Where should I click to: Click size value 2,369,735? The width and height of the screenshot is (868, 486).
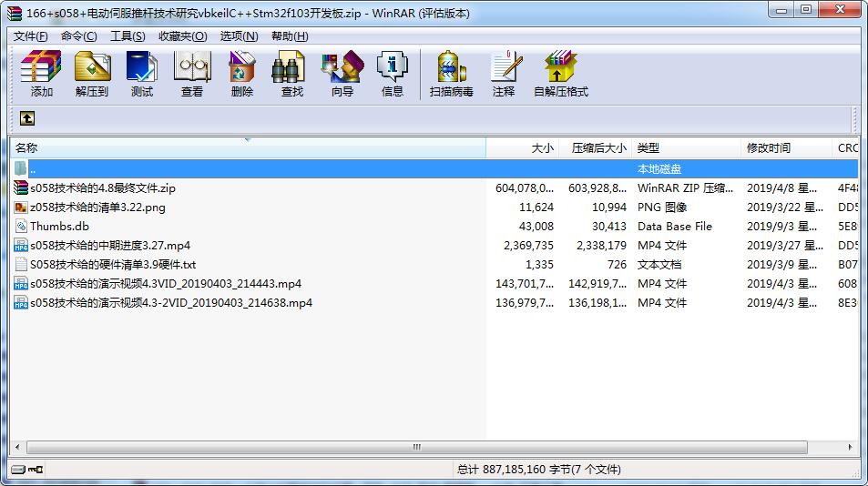528,246
